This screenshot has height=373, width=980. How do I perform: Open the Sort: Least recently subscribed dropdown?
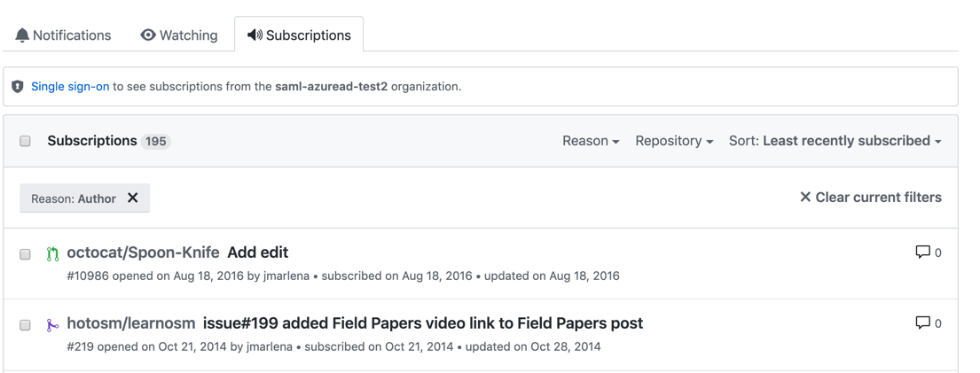pyautogui.click(x=835, y=141)
